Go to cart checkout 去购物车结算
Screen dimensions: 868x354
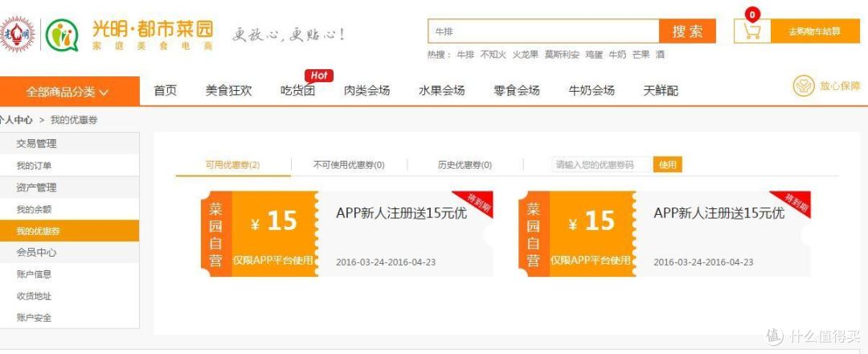point(813,31)
